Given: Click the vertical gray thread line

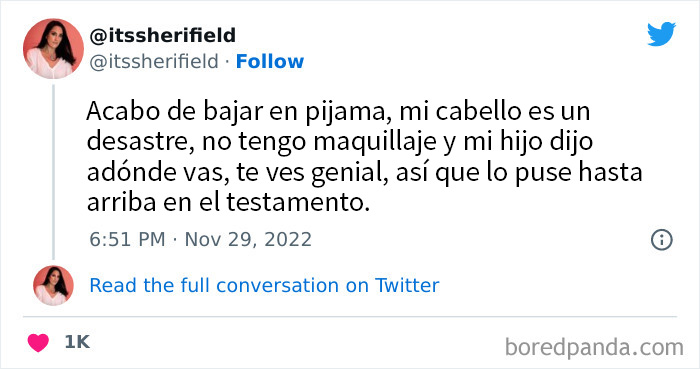Looking at the screenshot, I should click(x=53, y=172).
